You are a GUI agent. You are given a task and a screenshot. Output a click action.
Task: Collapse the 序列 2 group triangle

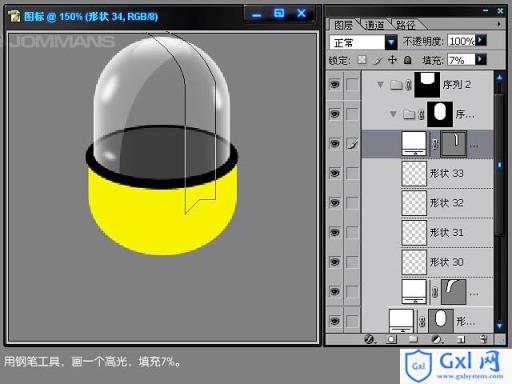(x=380, y=85)
